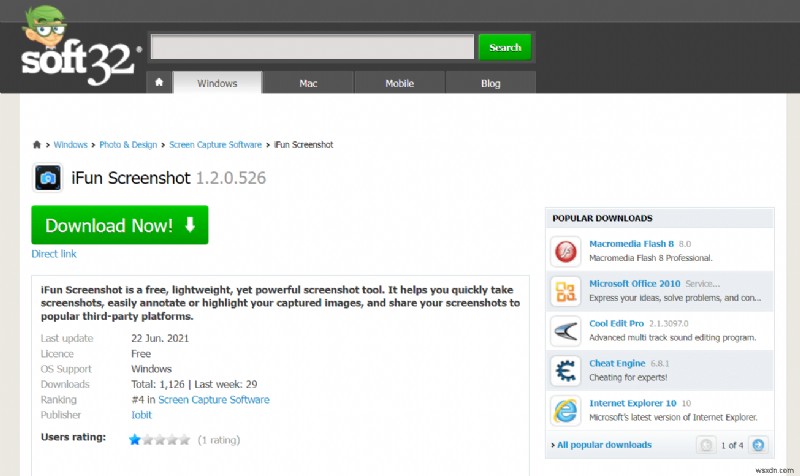
Task: Click inside the search input field
Action: (312, 47)
